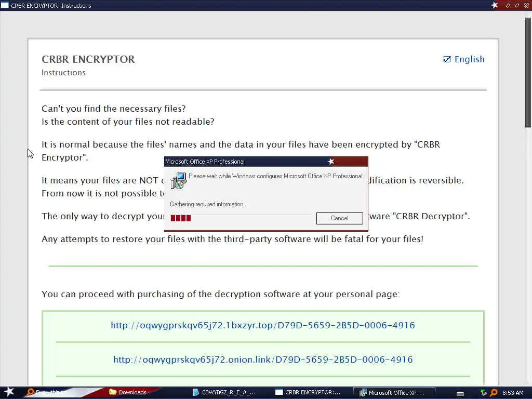Open the English language selector

point(463,59)
